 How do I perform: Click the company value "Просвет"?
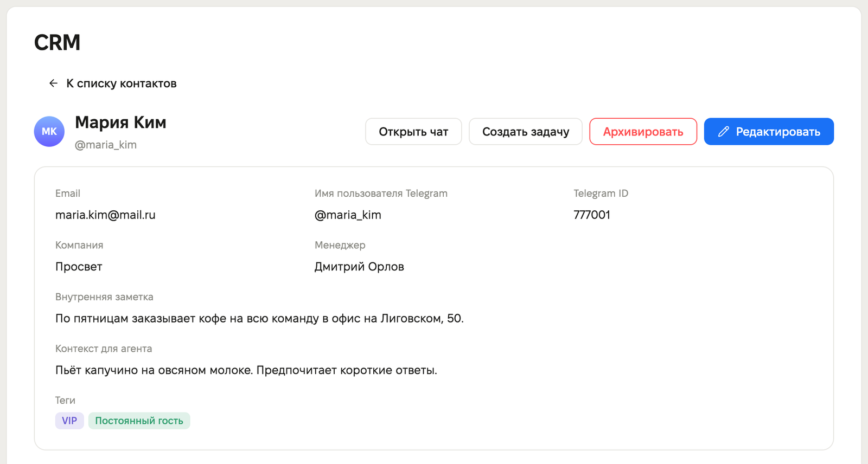(x=79, y=267)
